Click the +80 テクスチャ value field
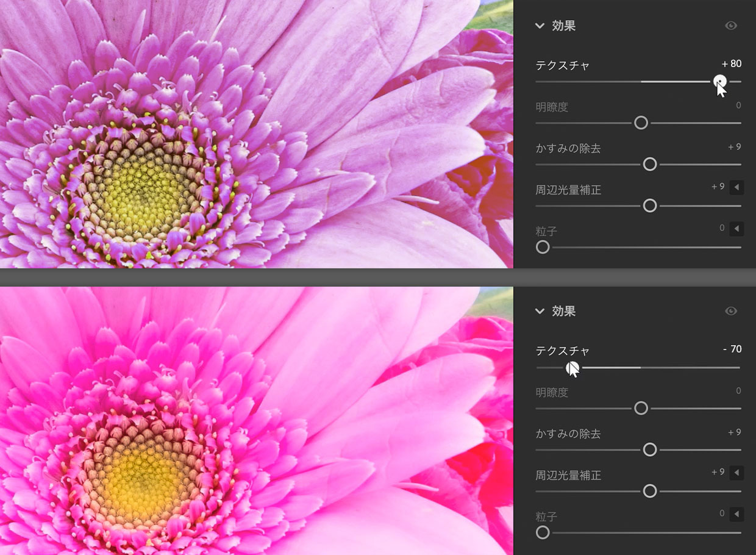 click(x=731, y=63)
